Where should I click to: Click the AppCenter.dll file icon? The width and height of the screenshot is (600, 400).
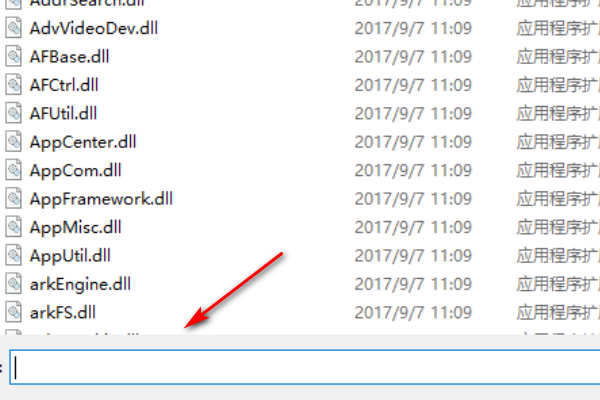coord(13,142)
